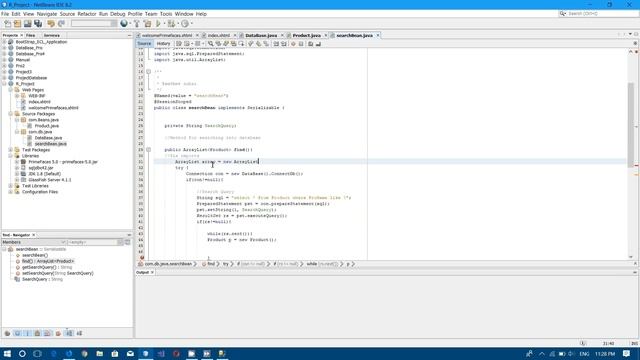Viewport: 640px width, 360px height.
Task: Click the Source view button
Action: 144,44
